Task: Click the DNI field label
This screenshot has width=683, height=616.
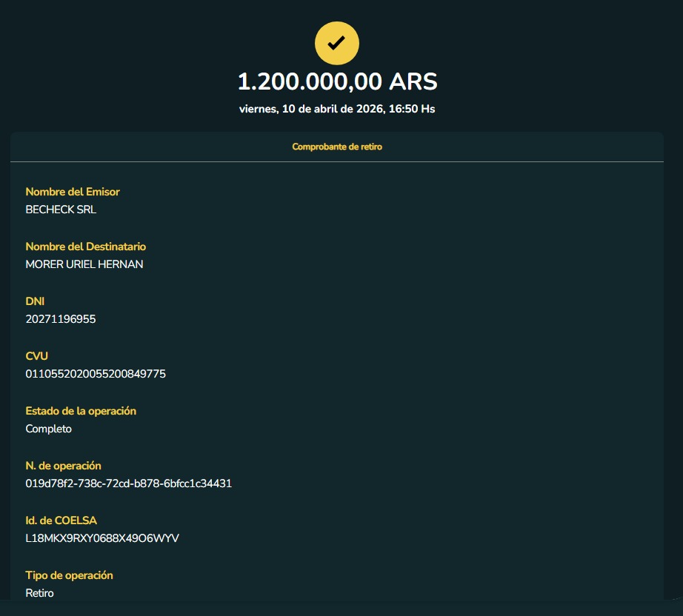Action: (36, 301)
